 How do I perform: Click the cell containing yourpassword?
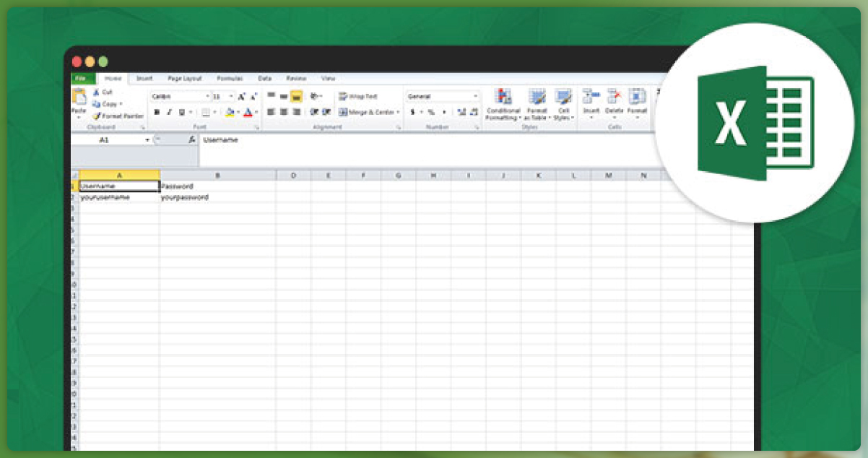tap(217, 196)
